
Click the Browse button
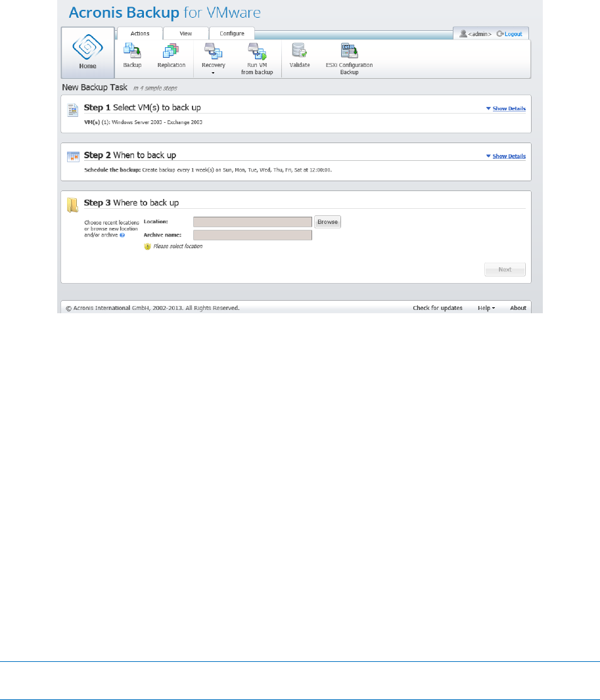point(327,222)
